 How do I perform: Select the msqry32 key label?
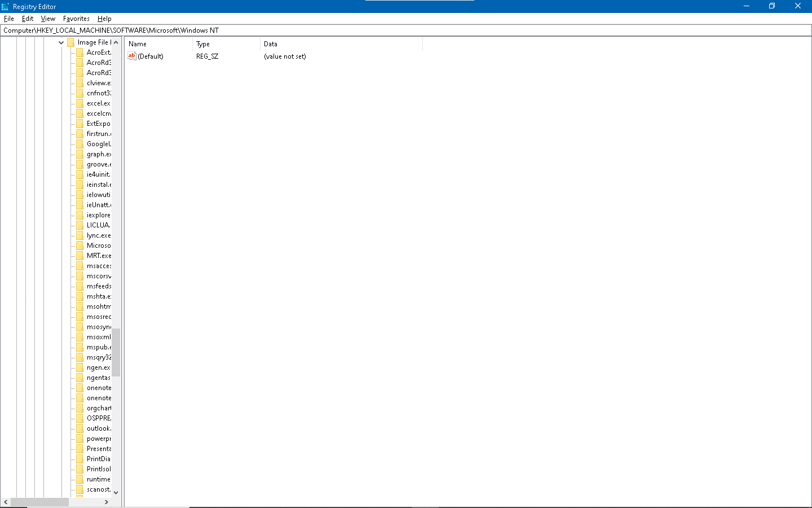(99, 357)
